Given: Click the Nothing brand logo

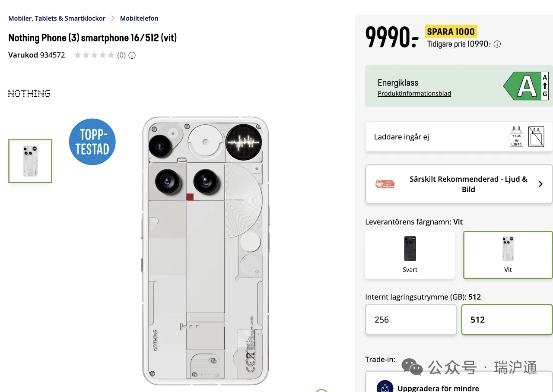Looking at the screenshot, I should [x=29, y=93].
